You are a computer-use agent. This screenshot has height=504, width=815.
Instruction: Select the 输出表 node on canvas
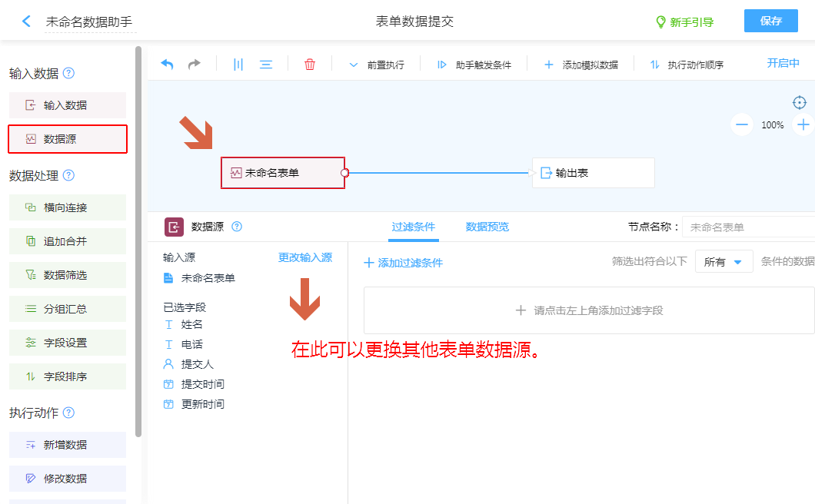click(593, 173)
